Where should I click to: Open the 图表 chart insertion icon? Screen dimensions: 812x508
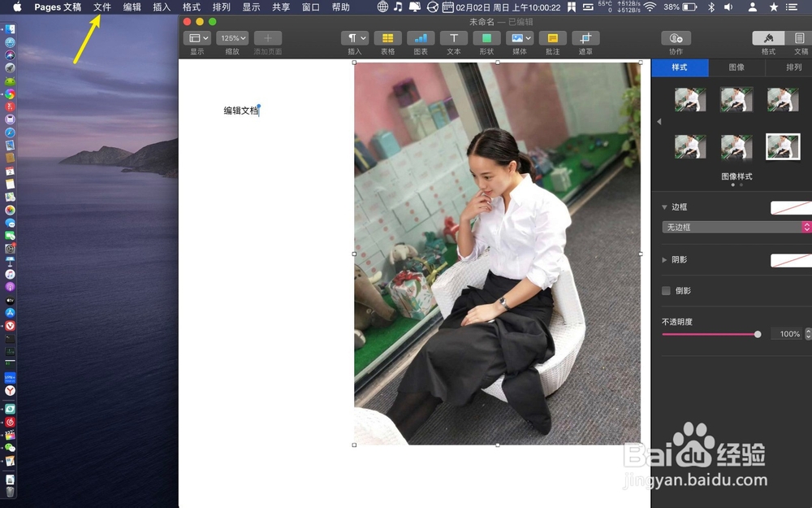pyautogui.click(x=421, y=37)
